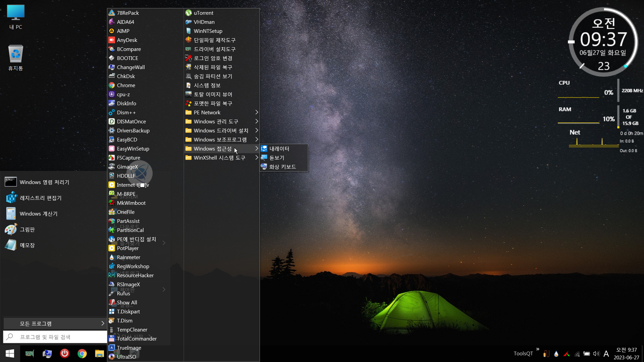Select 숨김 파티션 보기 entry

pos(222,76)
